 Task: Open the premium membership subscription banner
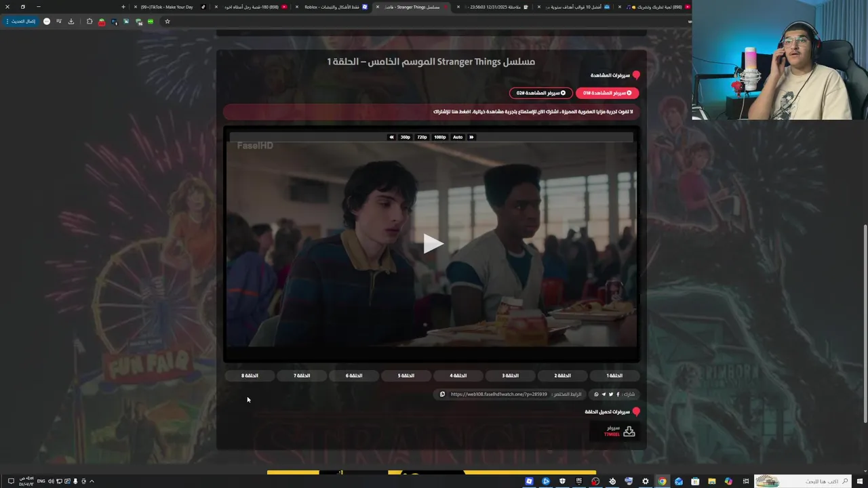[x=431, y=111]
